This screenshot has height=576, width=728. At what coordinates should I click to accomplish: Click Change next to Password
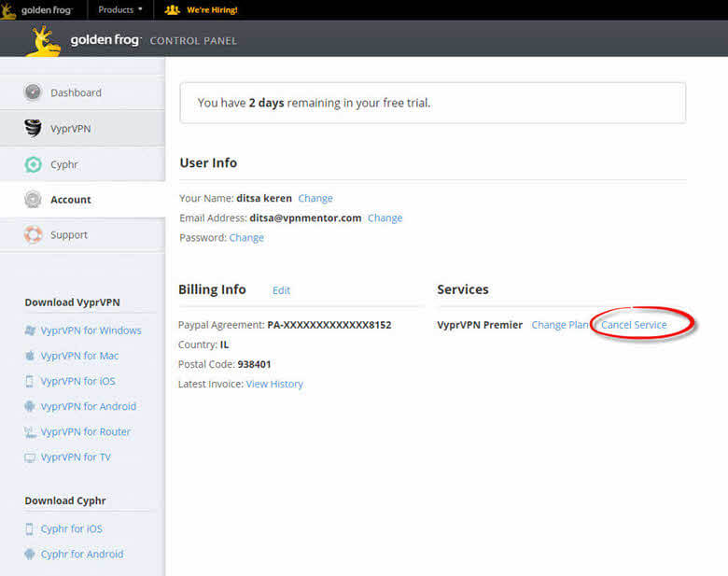pos(246,238)
